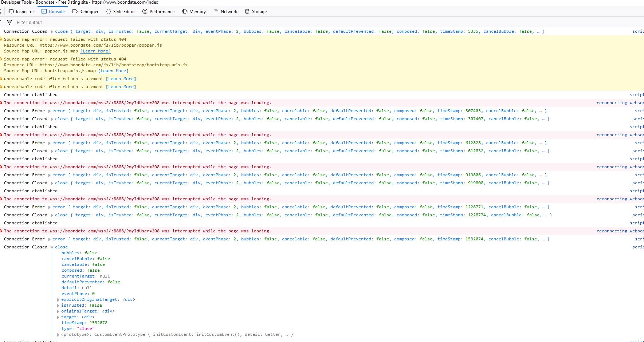Expand error object with timeStamp 919806
The height and width of the screenshot is (342, 644).
tap(49, 175)
